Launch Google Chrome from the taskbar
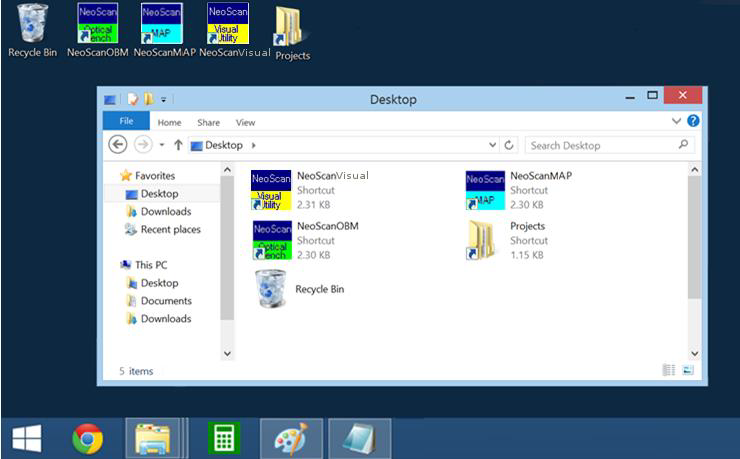Screen dimensions: 740x459 [x=88, y=438]
